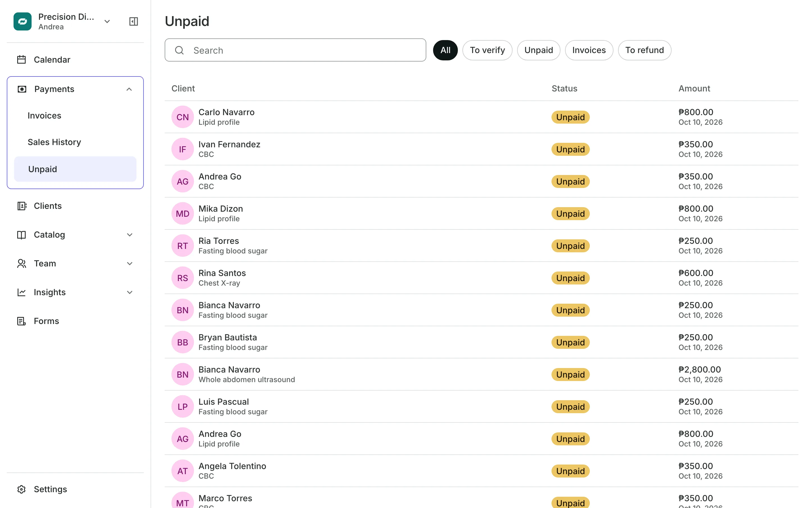Viewport: 812px width, 508px height.
Task: Open Sales History in sidebar
Action: pyautogui.click(x=75, y=142)
